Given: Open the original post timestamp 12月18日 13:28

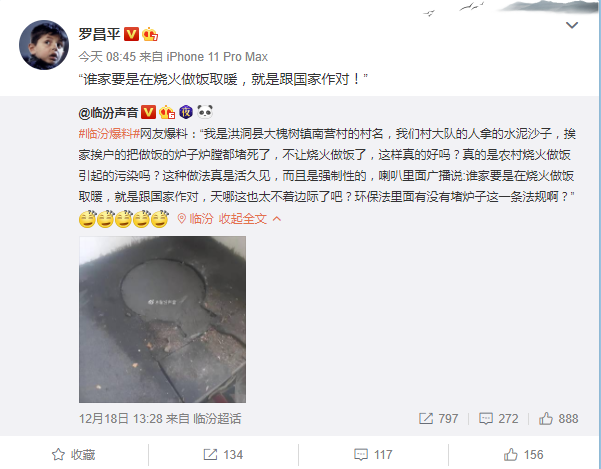Looking at the screenshot, I should 121,418.
